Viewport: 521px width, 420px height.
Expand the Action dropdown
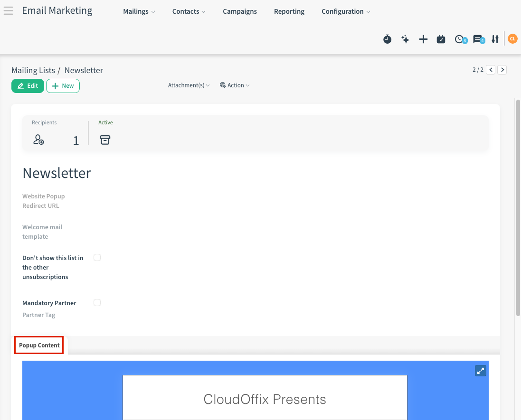[235, 85]
